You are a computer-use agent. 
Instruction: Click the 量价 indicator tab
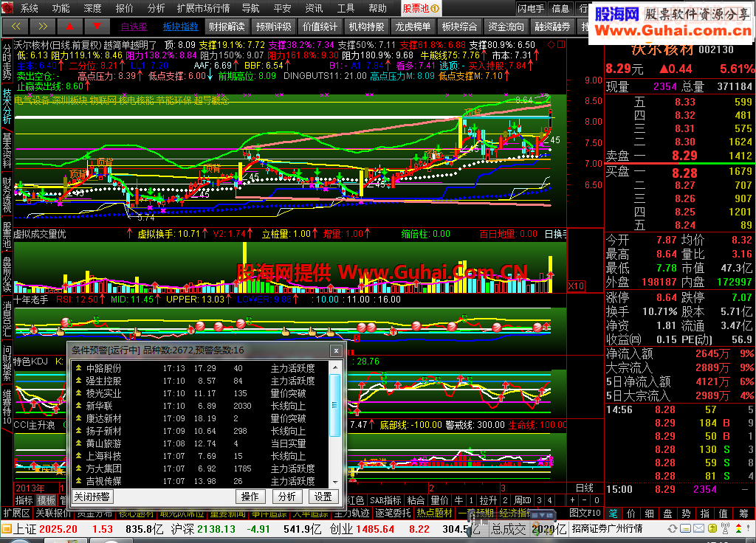coord(439,500)
